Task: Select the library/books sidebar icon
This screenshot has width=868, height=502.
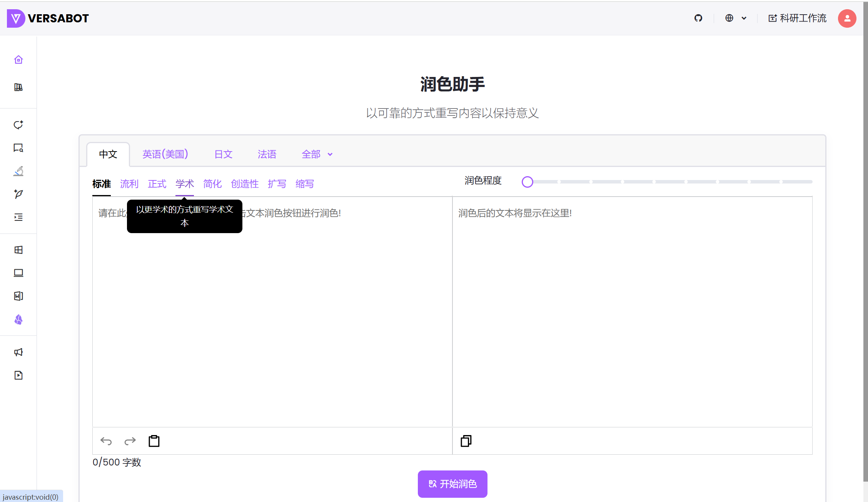Action: click(x=18, y=87)
